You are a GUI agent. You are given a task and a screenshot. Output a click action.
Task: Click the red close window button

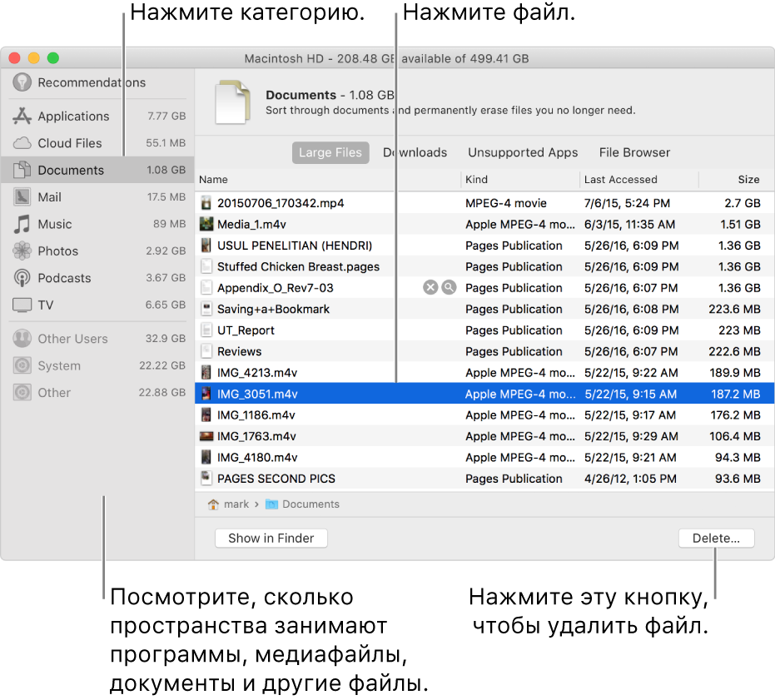tap(14, 58)
